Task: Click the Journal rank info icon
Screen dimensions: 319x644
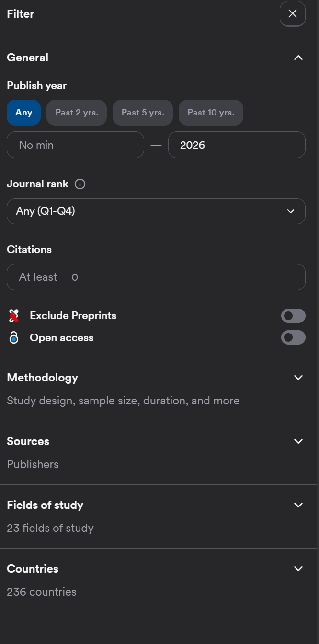Action: coord(80,184)
